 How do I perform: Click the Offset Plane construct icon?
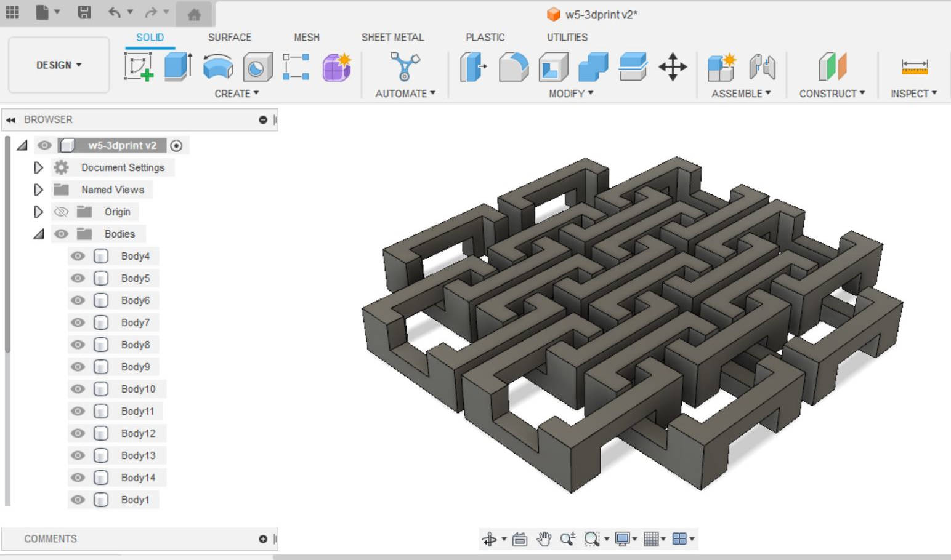point(832,66)
